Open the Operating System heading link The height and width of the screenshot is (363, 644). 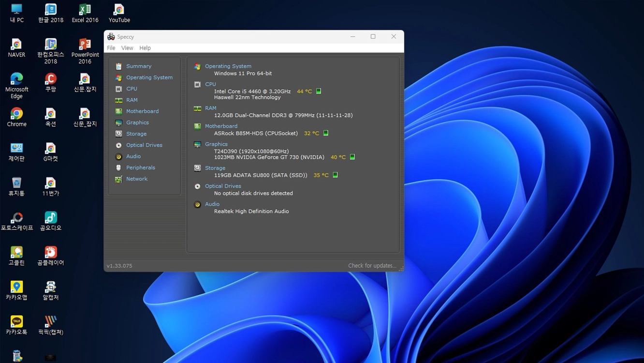[x=228, y=66]
